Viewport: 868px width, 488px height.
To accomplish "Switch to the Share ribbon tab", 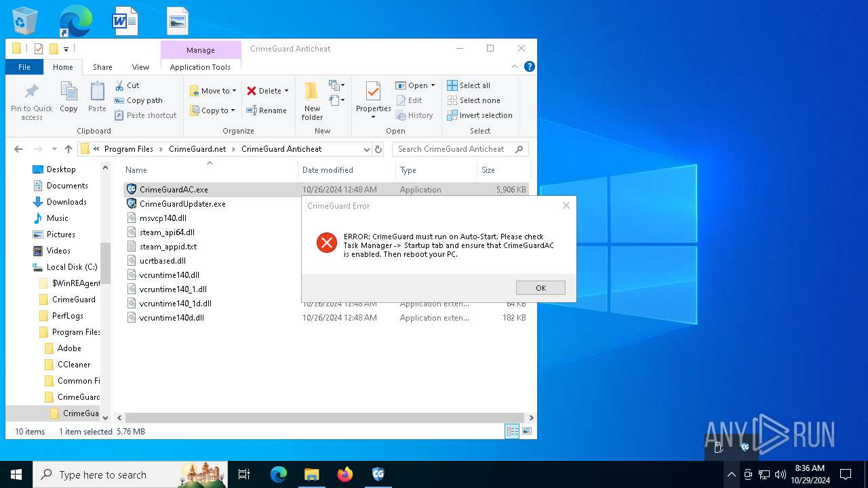I will point(102,67).
